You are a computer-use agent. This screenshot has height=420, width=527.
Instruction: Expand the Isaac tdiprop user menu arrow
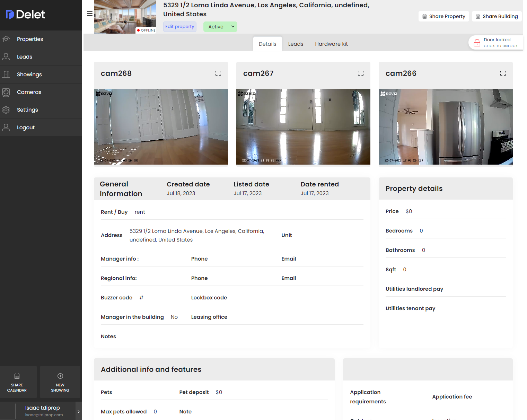(x=79, y=411)
